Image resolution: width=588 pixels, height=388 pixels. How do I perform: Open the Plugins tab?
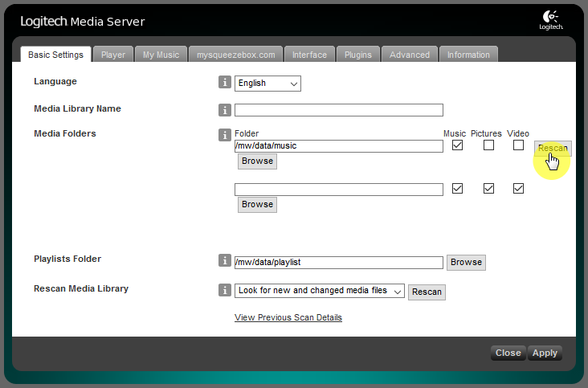click(357, 55)
